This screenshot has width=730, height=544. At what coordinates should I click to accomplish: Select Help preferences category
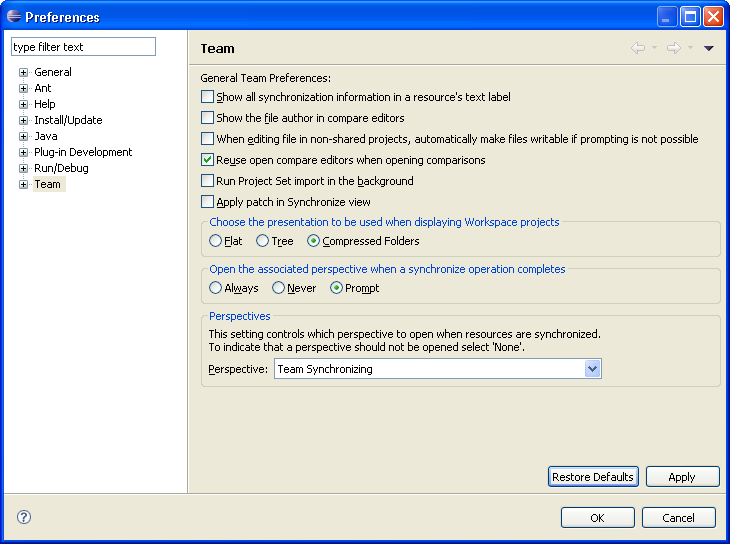click(x=45, y=104)
